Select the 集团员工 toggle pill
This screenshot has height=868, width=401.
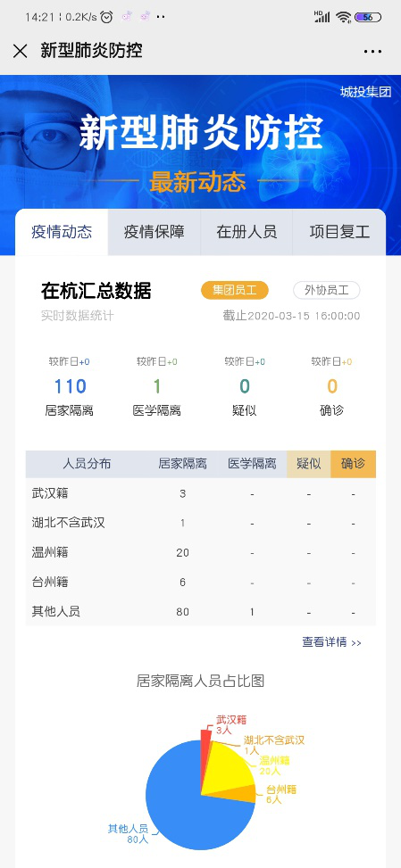click(x=235, y=290)
